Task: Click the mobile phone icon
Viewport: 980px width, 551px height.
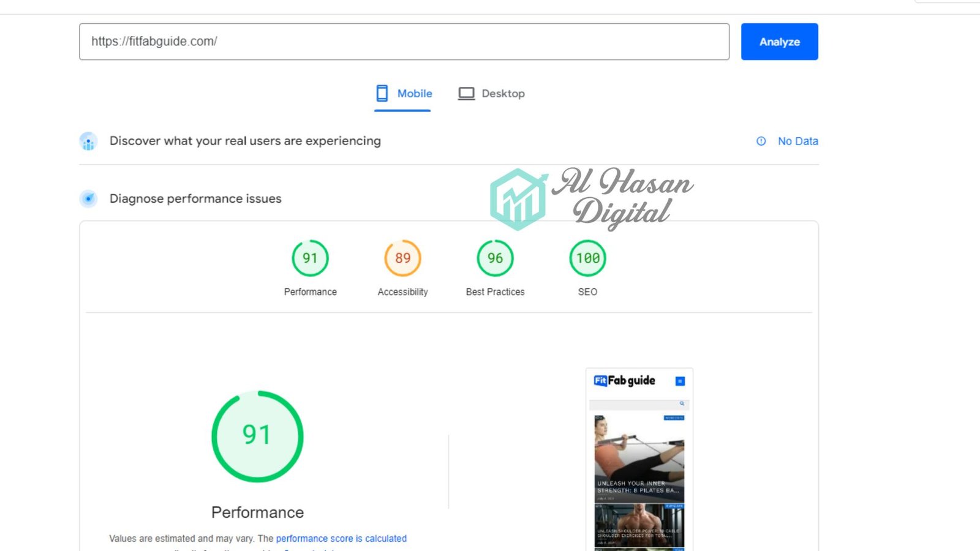Action: 382,93
